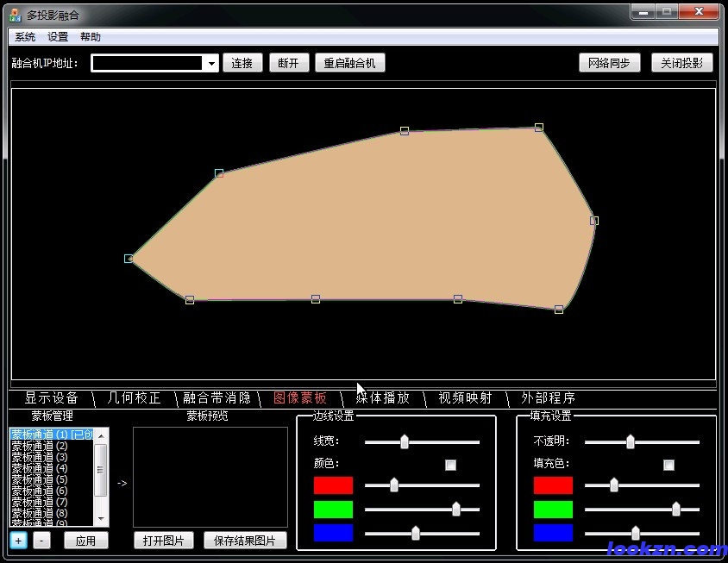Click the app icon in the title bar
728x563 pixels.
[15, 15]
